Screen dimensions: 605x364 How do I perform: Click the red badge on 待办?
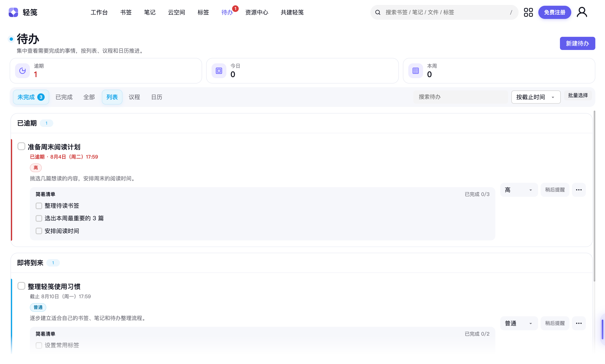[x=235, y=9]
